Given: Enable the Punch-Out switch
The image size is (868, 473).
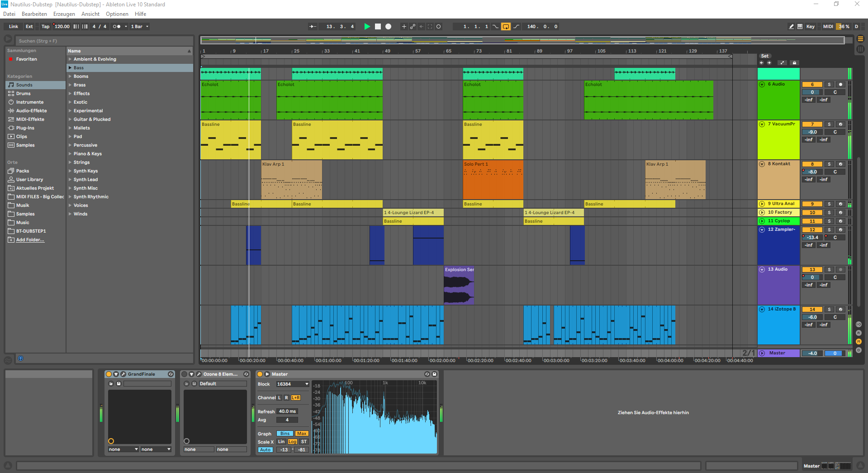Looking at the screenshot, I should [516, 27].
